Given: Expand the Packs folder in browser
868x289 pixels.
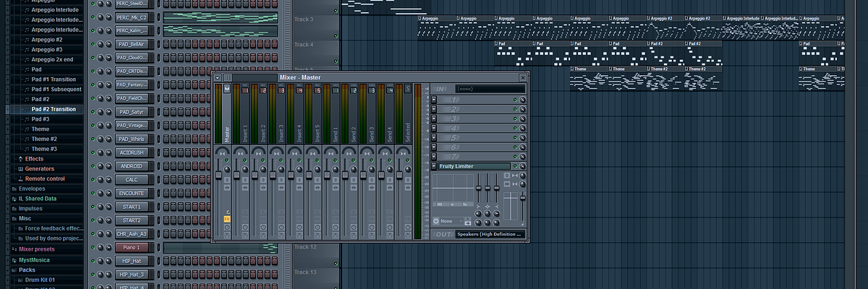Looking at the screenshot, I should [x=26, y=269].
